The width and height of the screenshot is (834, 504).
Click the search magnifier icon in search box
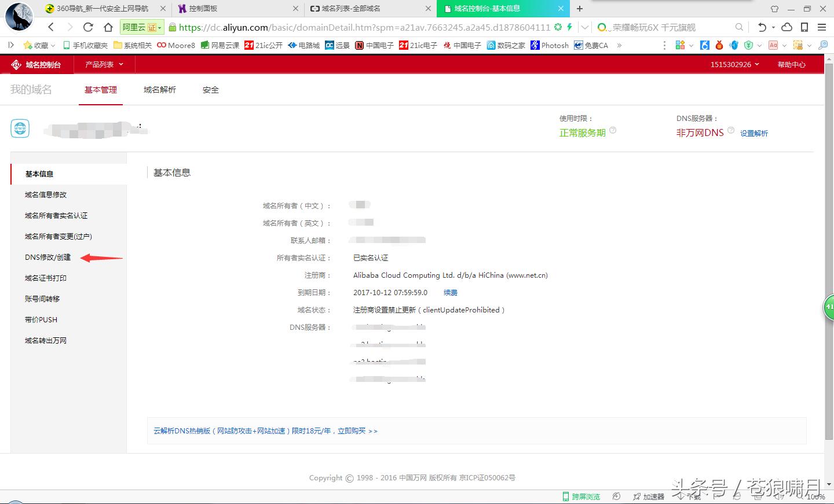[739, 27]
